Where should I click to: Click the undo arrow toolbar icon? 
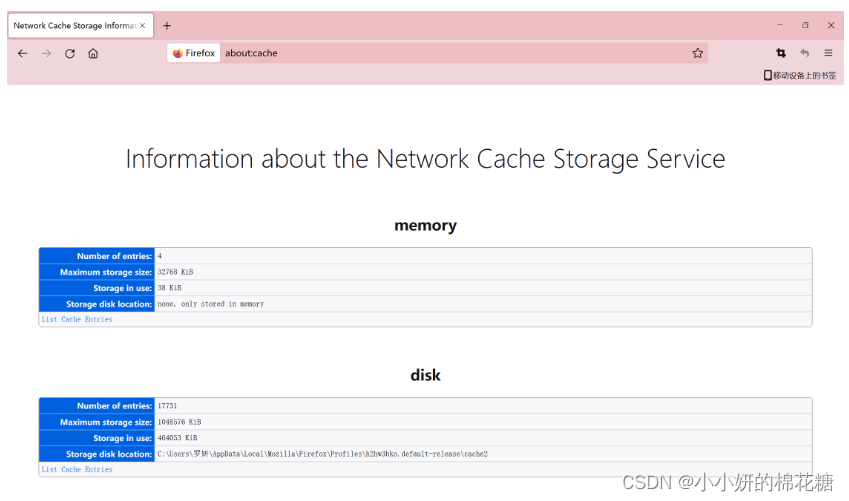(x=804, y=53)
